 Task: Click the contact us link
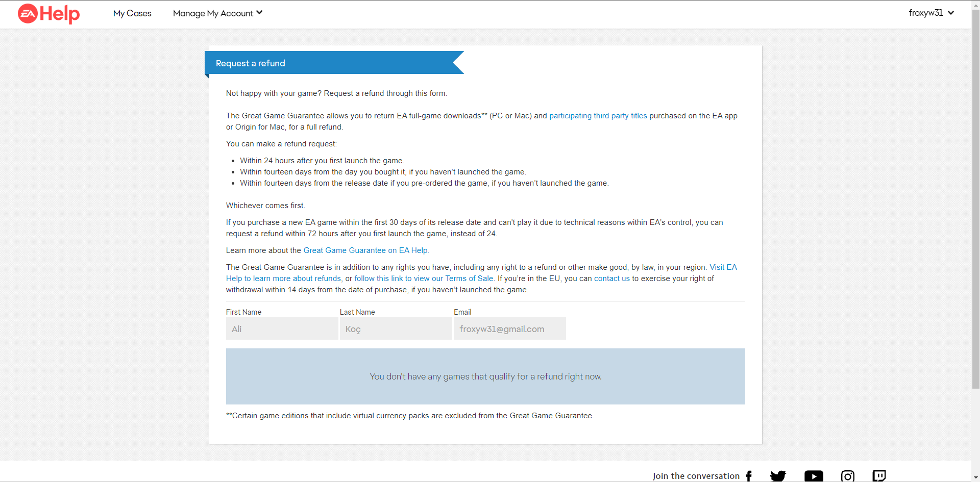click(611, 278)
